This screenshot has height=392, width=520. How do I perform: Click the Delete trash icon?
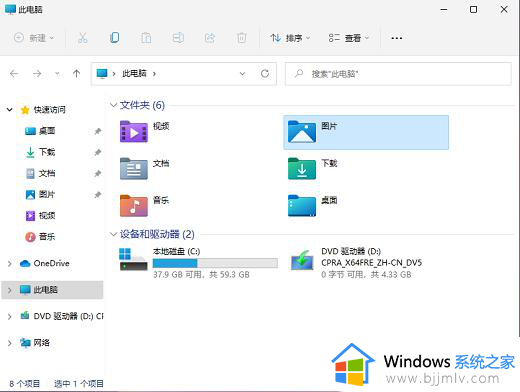(x=242, y=38)
